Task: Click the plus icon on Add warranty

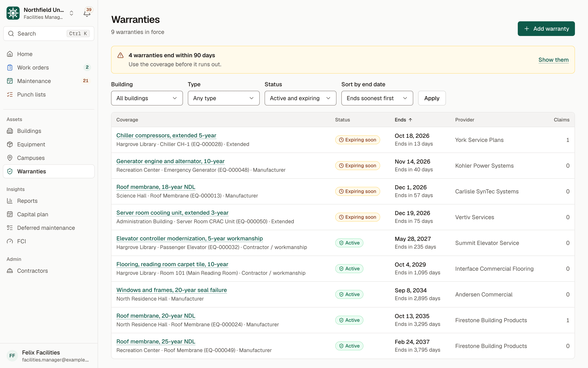Action: click(x=527, y=29)
